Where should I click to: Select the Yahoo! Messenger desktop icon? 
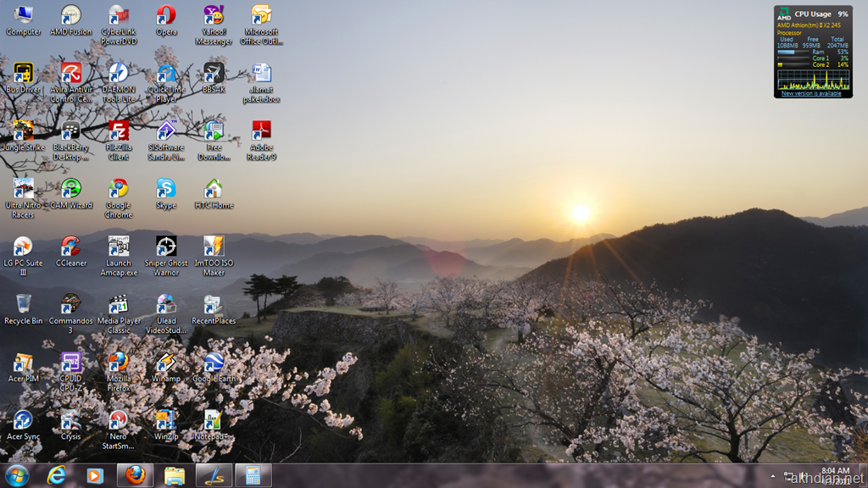[214, 16]
